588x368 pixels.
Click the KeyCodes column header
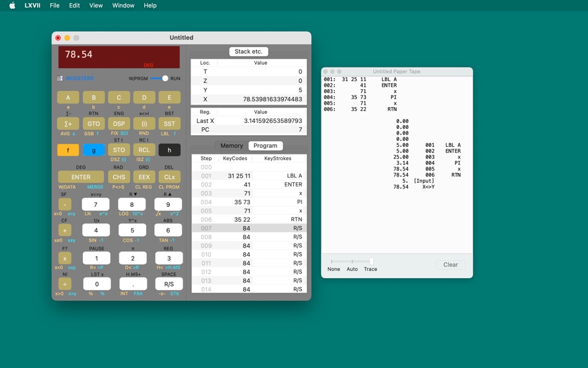point(235,159)
